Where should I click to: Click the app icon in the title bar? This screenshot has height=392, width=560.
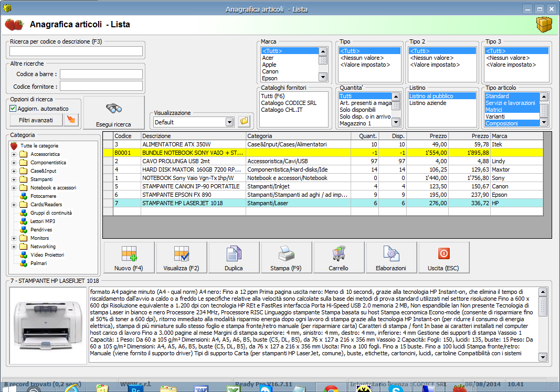pyautogui.click(x=7, y=7)
